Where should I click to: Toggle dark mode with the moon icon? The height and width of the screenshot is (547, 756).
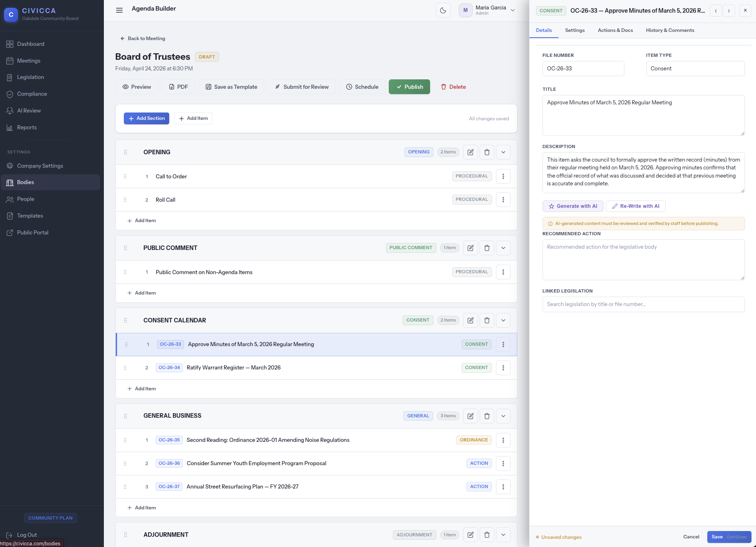pyautogui.click(x=443, y=10)
